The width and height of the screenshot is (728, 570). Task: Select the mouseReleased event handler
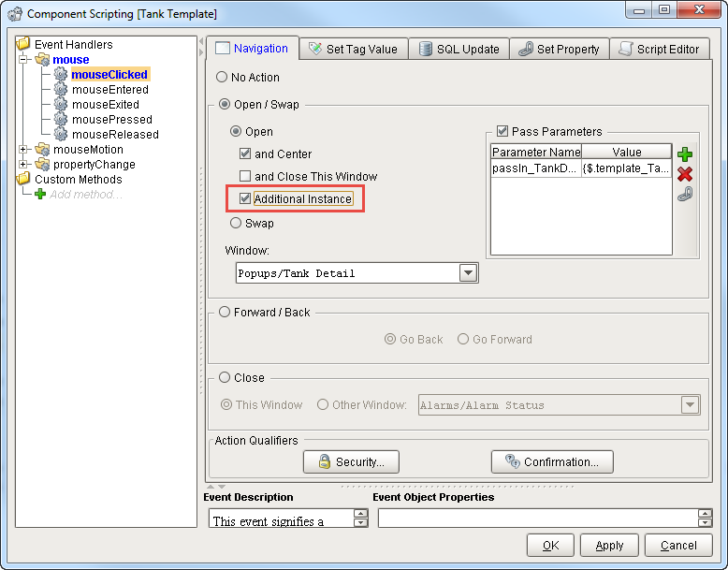click(115, 134)
